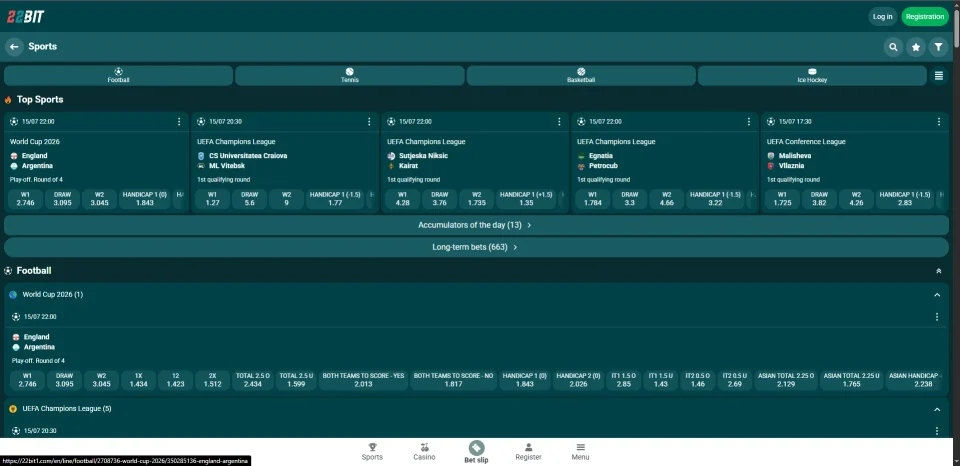Go back with the arrow beside Sports
This screenshot has width=960, height=466.
coord(14,47)
